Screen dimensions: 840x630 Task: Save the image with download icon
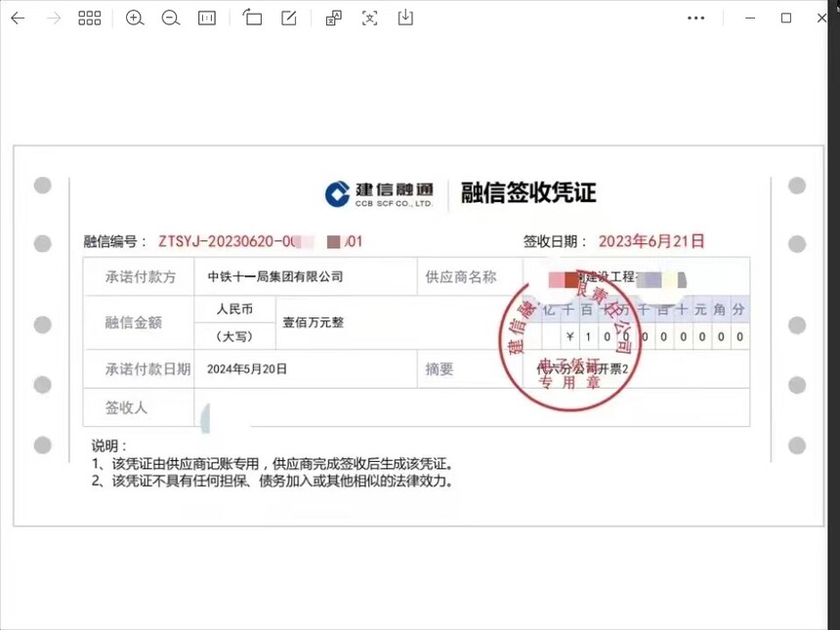pos(405,18)
